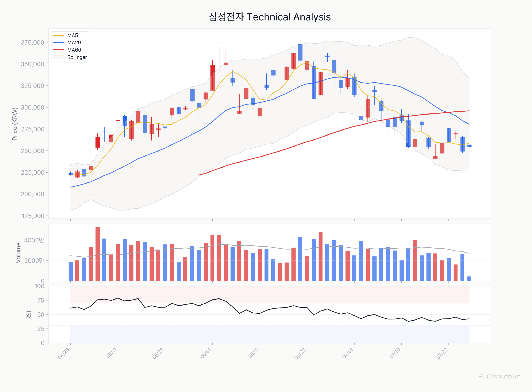Click the 250,000 price axis label
Screen dimensions: 532x392
(32, 151)
